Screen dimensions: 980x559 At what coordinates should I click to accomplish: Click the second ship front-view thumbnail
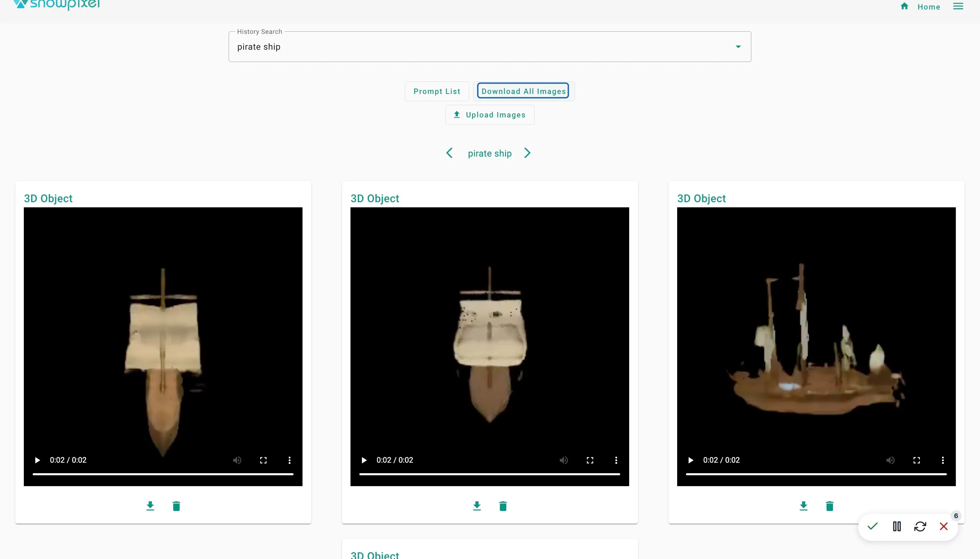click(490, 347)
